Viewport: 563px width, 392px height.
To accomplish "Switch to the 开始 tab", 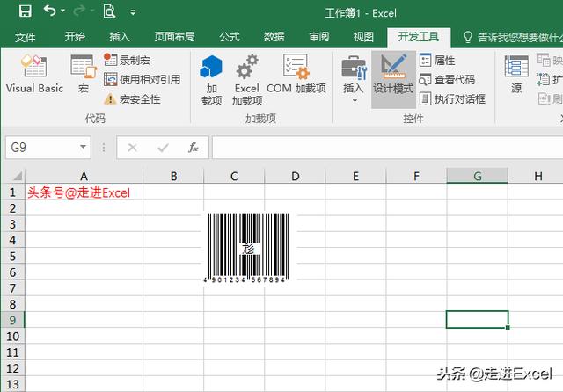I will point(75,37).
